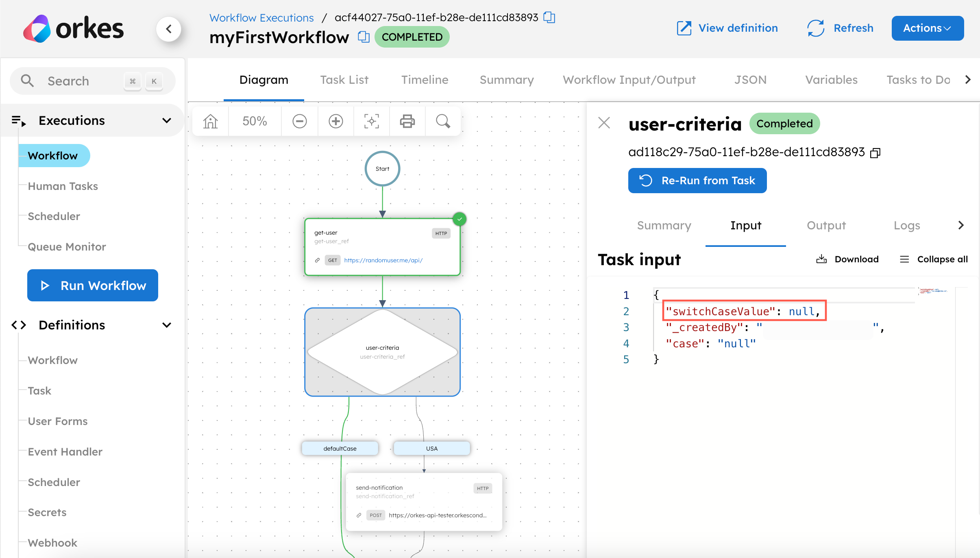
Task: Collapse the Executions section
Action: 167,120
